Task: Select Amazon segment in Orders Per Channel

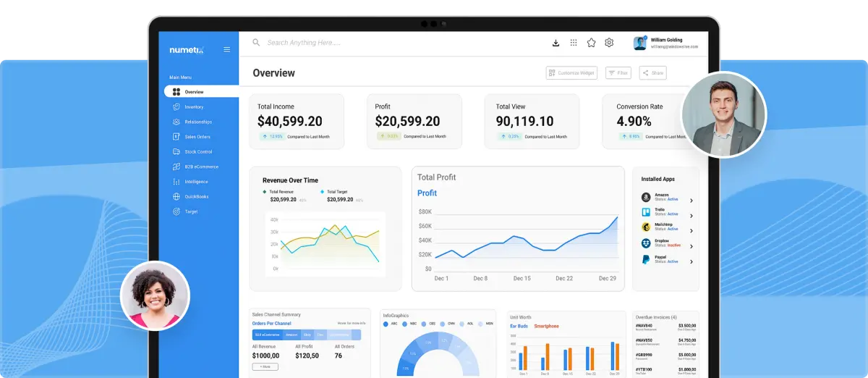Action: pos(292,335)
